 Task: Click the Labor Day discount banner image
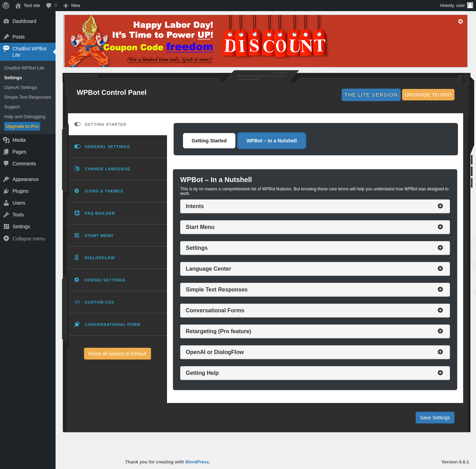[266, 41]
